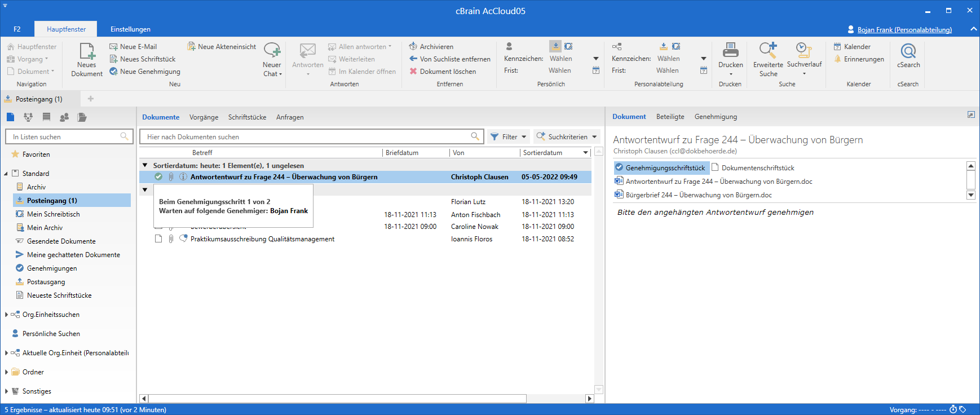Click the tag icon in status bar
This screenshot has width=980, height=415.
click(x=963, y=409)
